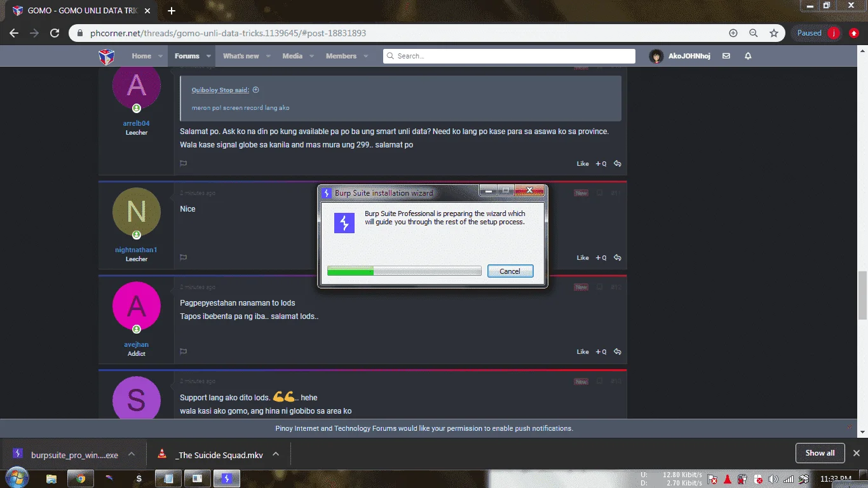Expand the Members dropdown arrow
Viewport: 868px width, 488px height.
(366, 57)
